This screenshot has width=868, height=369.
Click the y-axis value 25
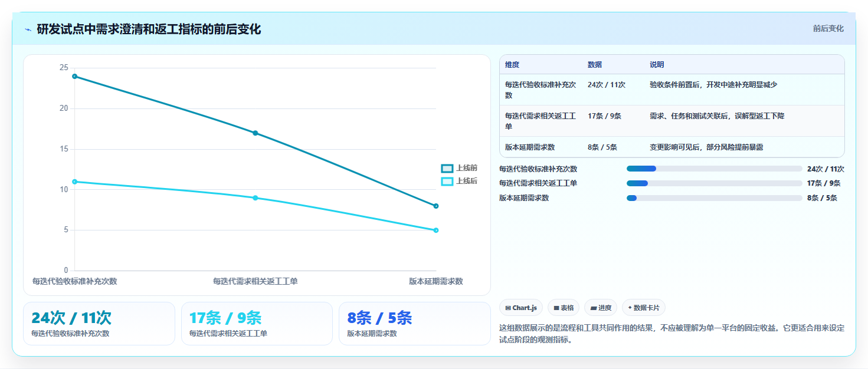[x=64, y=68]
